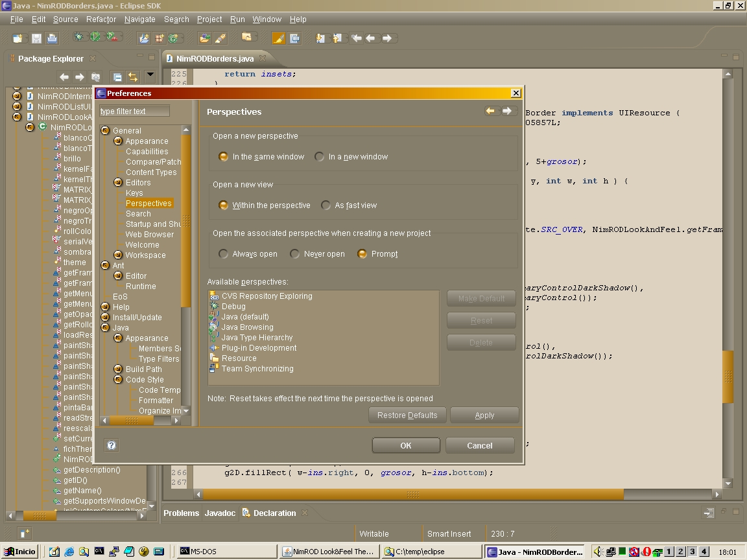Screen dimensions: 747x560
Task: Click the preferences tree vertical scrollbar
Action: click(186, 220)
